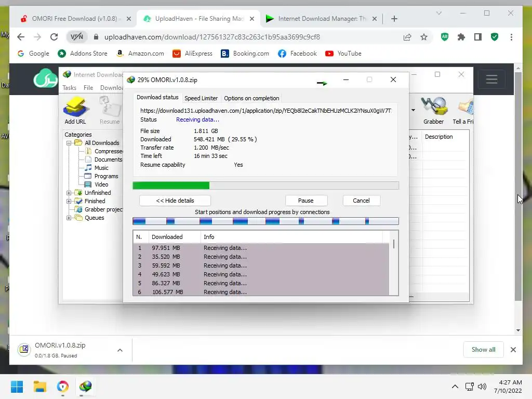
Task: Pause the OMORI download
Action: point(305,201)
